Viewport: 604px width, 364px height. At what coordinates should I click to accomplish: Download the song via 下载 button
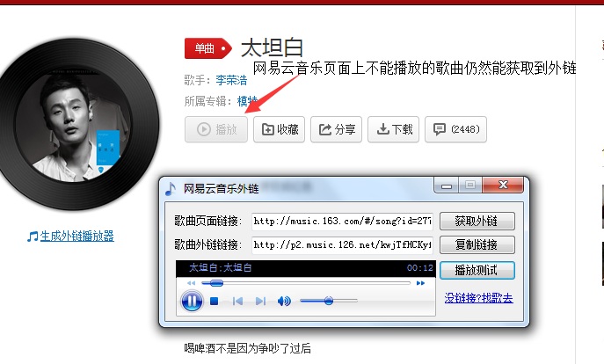[x=393, y=129]
